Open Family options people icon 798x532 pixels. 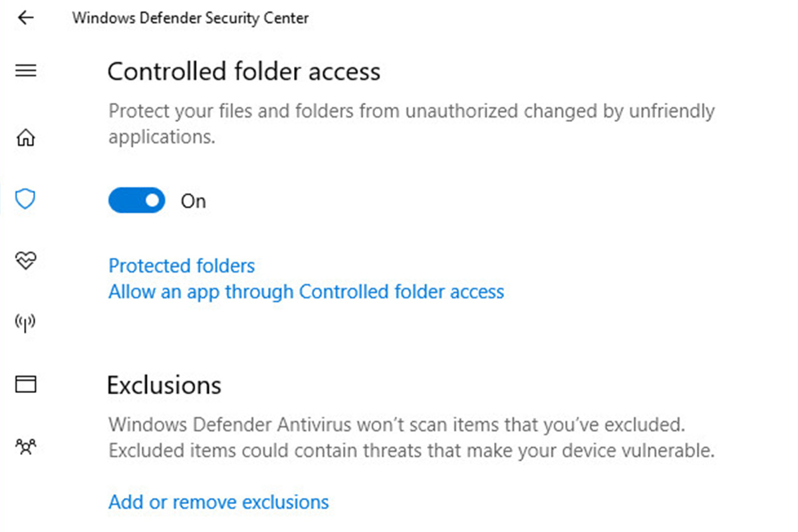[25, 446]
